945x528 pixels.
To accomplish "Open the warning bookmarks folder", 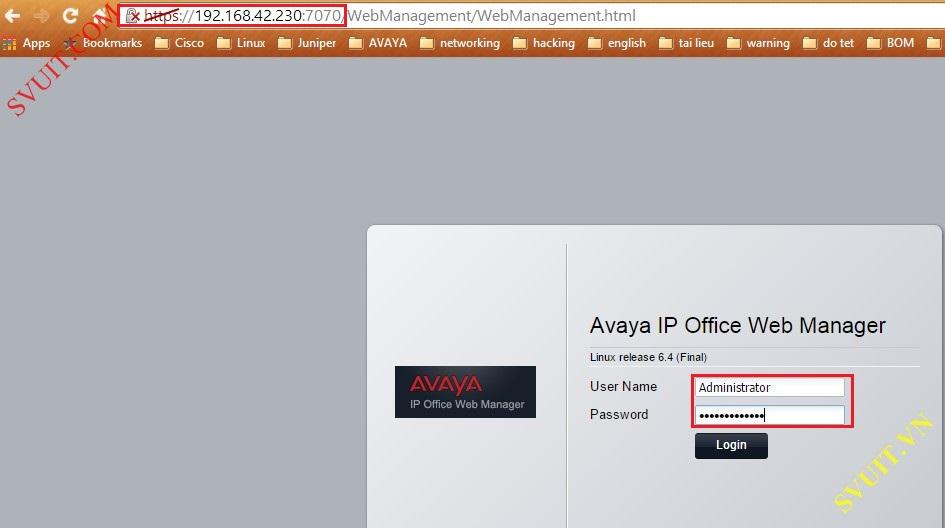I will click(758, 43).
